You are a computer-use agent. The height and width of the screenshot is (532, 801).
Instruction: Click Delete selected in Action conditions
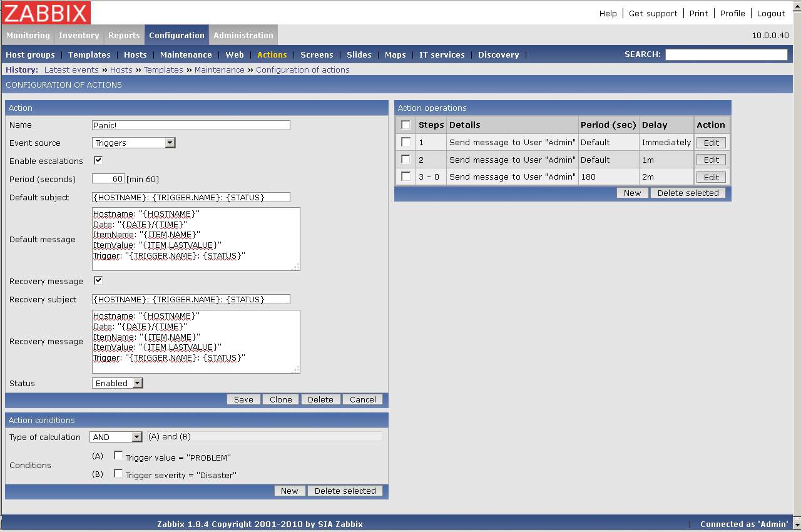[345, 491]
